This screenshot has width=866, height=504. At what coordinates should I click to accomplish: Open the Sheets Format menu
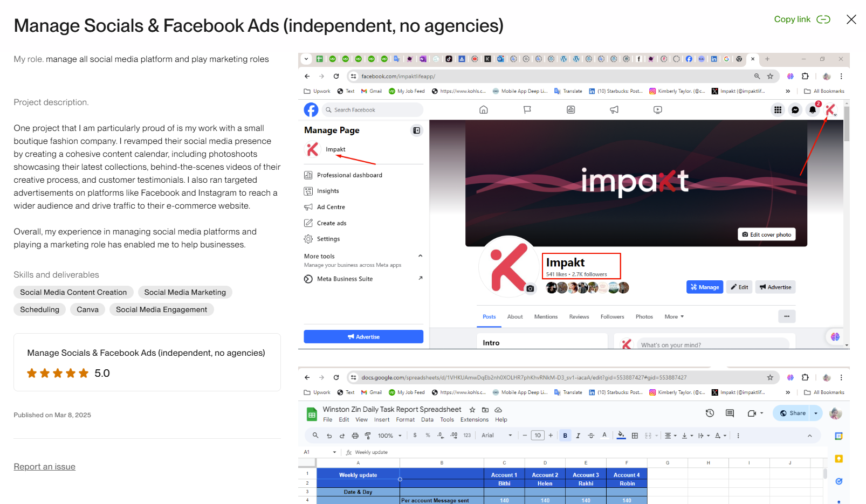pyautogui.click(x=405, y=420)
